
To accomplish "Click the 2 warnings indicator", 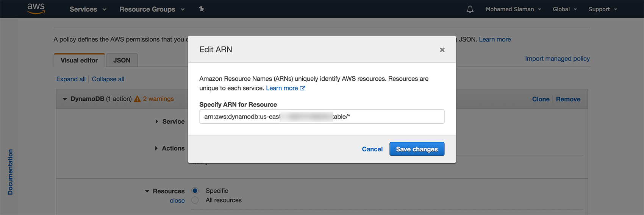I will pyautogui.click(x=154, y=99).
